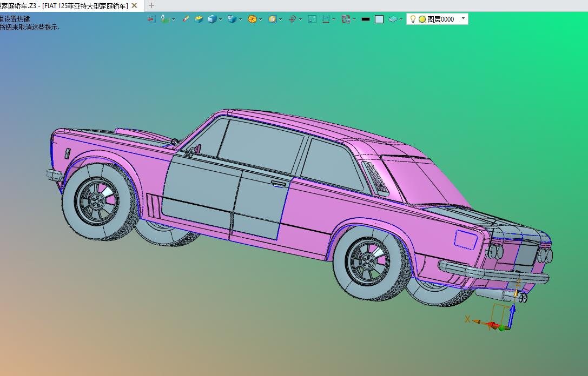Open the yellow box icon's dropdown arrow
The height and width of the screenshot is (376, 588).
(x=281, y=19)
